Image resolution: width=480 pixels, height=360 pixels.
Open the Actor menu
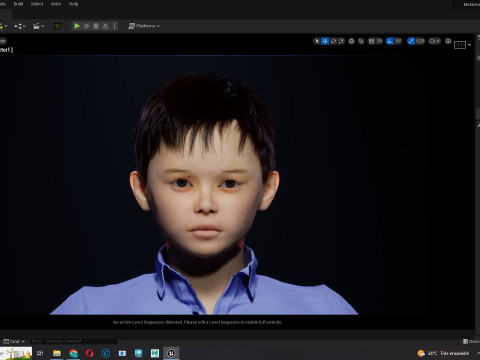click(56, 4)
